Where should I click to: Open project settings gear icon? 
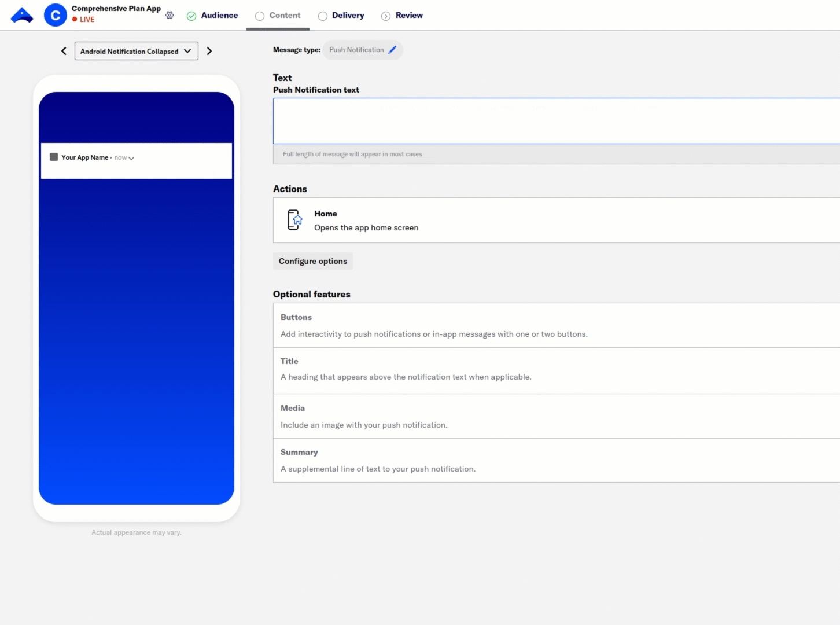[170, 15]
